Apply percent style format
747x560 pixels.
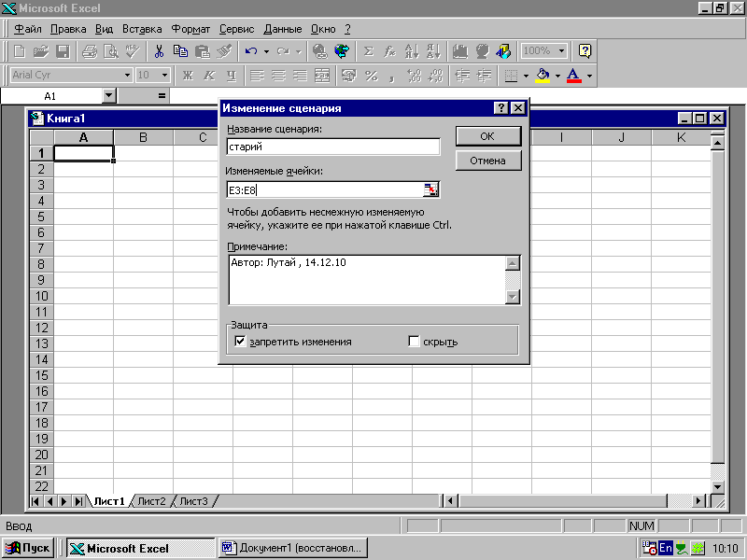pyautogui.click(x=371, y=76)
